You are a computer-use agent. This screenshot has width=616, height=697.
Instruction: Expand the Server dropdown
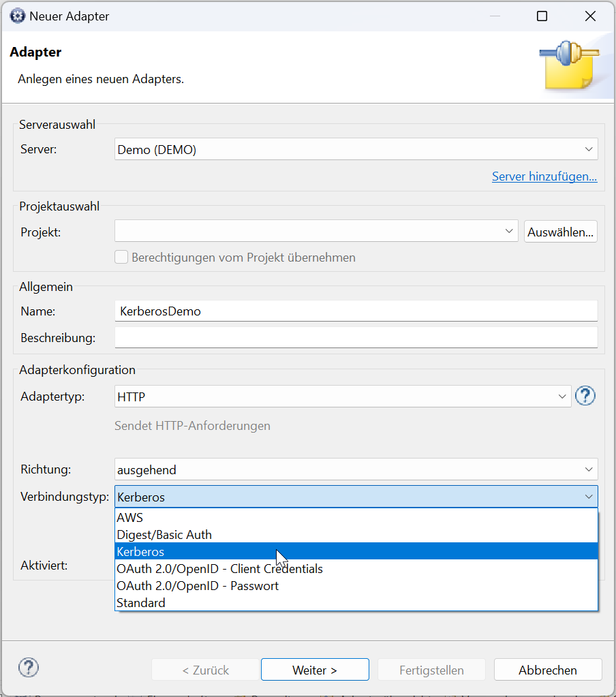tap(356, 149)
